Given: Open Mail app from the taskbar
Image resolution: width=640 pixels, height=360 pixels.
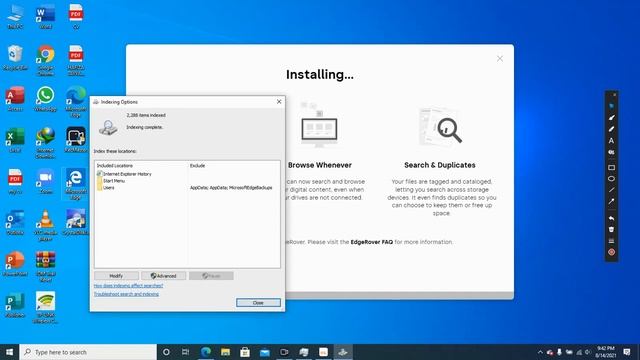Looking at the screenshot, I should [264, 352].
